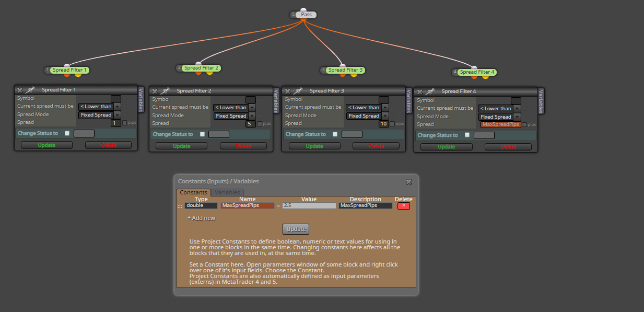Viewport: 644px width, 312px height.
Task: Toggle pips checkbox in Spread Filter 4
Action: point(524,125)
